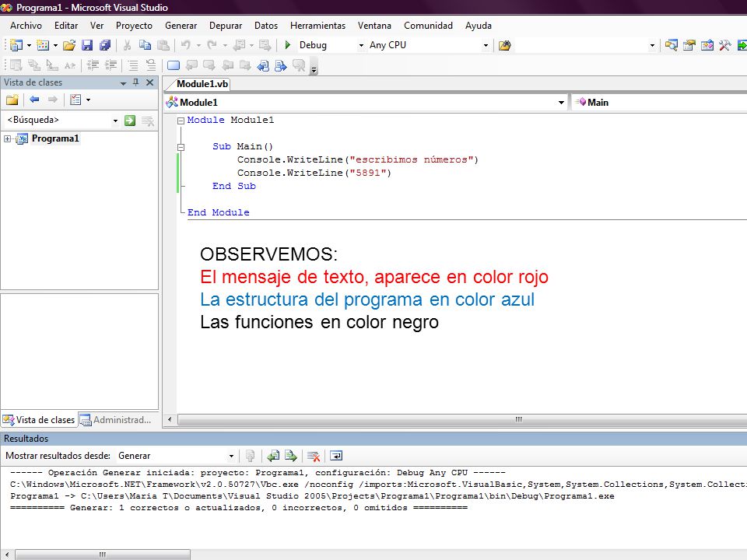The image size is (747, 560).
Task: Click the blue previous bookmark in document icon
Action: pos(263,65)
